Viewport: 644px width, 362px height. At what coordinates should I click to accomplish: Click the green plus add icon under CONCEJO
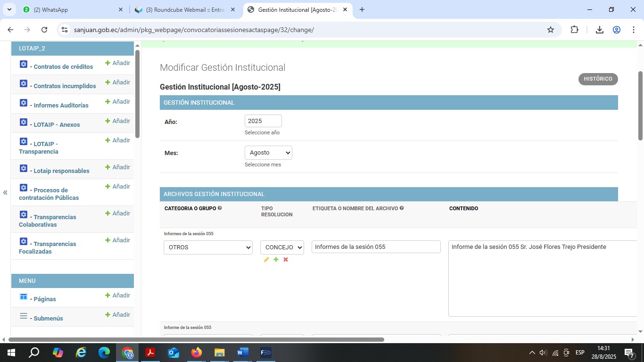(276, 260)
